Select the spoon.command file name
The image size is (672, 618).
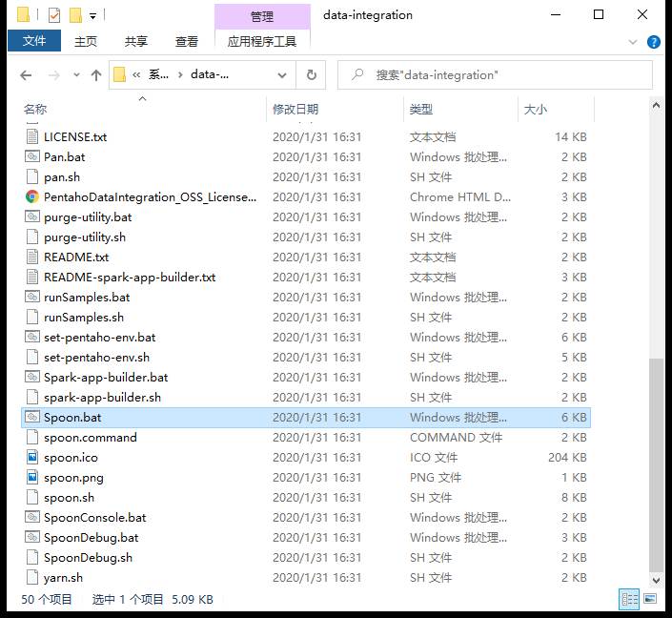pyautogui.click(x=90, y=437)
